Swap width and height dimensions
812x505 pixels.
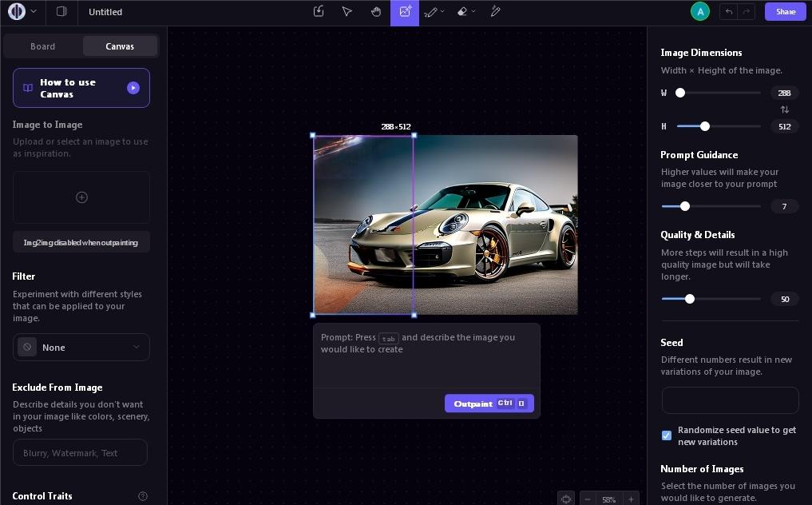pos(784,109)
